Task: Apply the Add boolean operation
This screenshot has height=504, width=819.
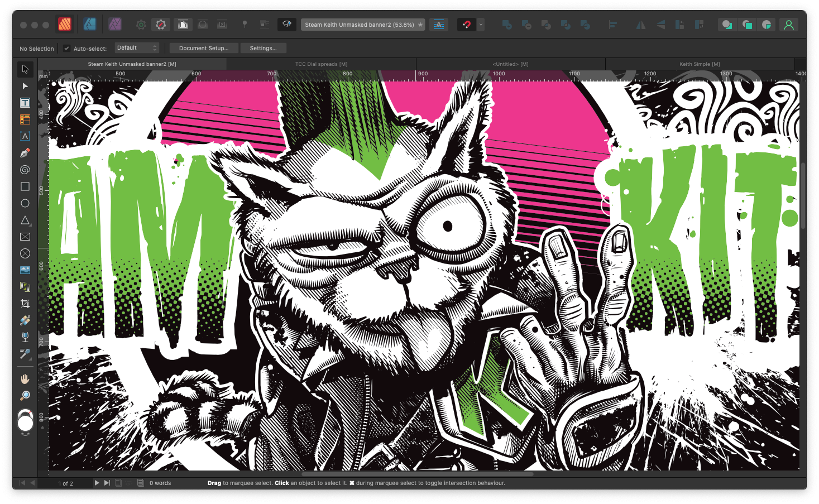Action: (507, 25)
